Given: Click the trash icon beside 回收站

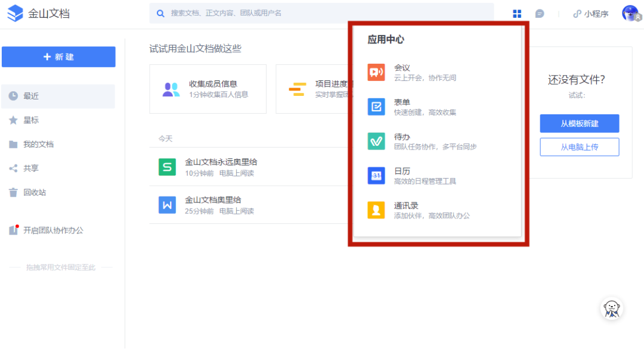Looking at the screenshot, I should [x=13, y=192].
